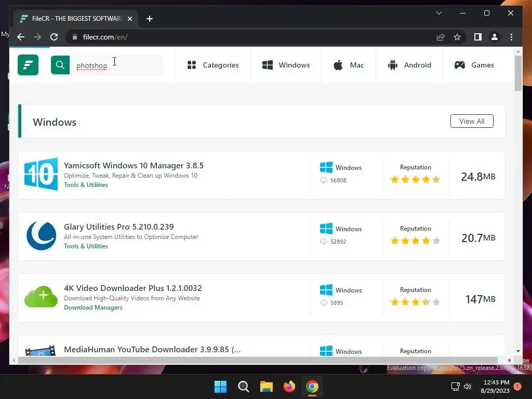Click Tools & Utilities under Yamicsoft
This screenshot has width=532, height=399.
click(x=86, y=185)
